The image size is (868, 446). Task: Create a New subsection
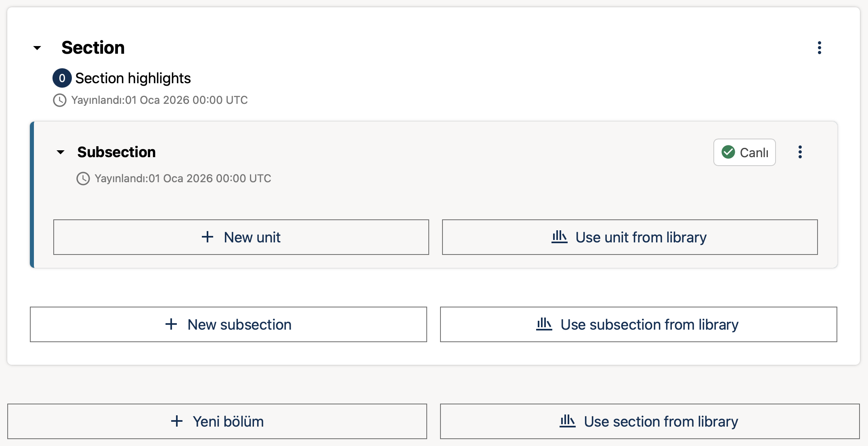[x=228, y=324]
